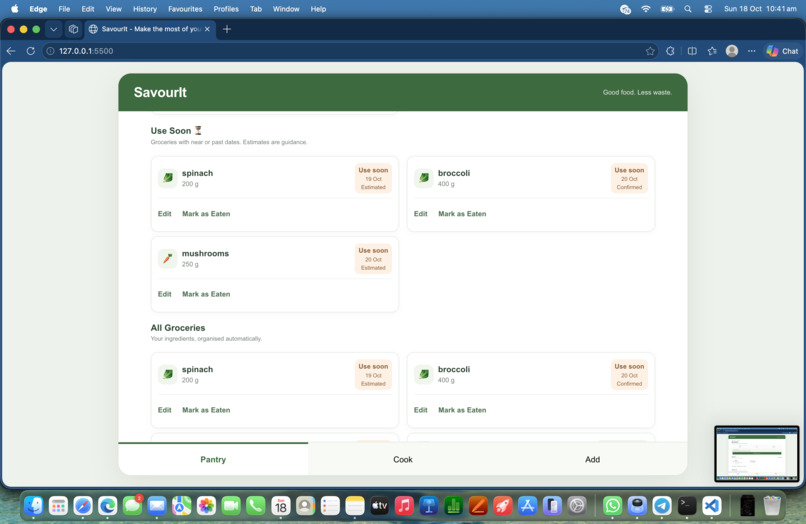The width and height of the screenshot is (806, 524).
Task: Expand the tab actions chevron menu
Action: (x=53, y=29)
